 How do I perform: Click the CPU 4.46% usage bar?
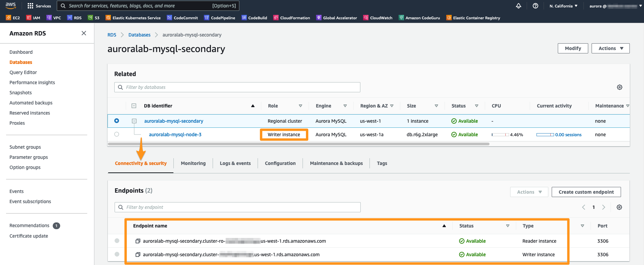click(x=500, y=135)
